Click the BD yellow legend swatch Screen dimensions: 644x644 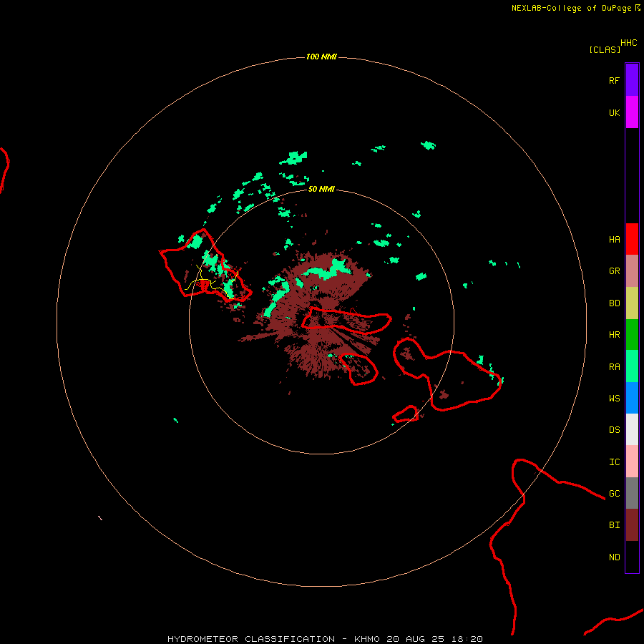click(632, 303)
